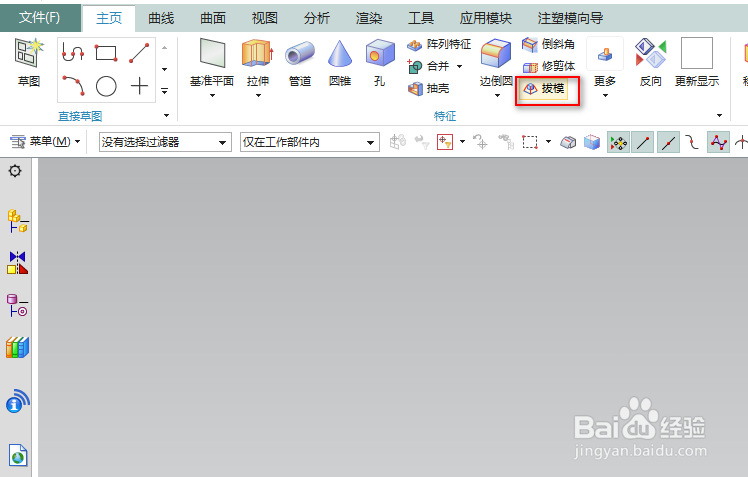Click the 拉伸 extrude icon
The height and width of the screenshot is (477, 748).
(x=258, y=53)
